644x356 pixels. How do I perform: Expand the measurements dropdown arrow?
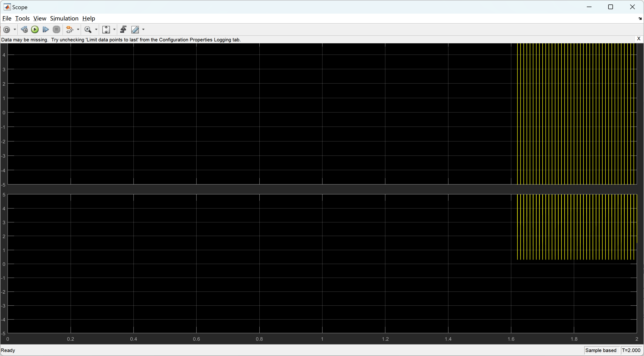pos(143,29)
